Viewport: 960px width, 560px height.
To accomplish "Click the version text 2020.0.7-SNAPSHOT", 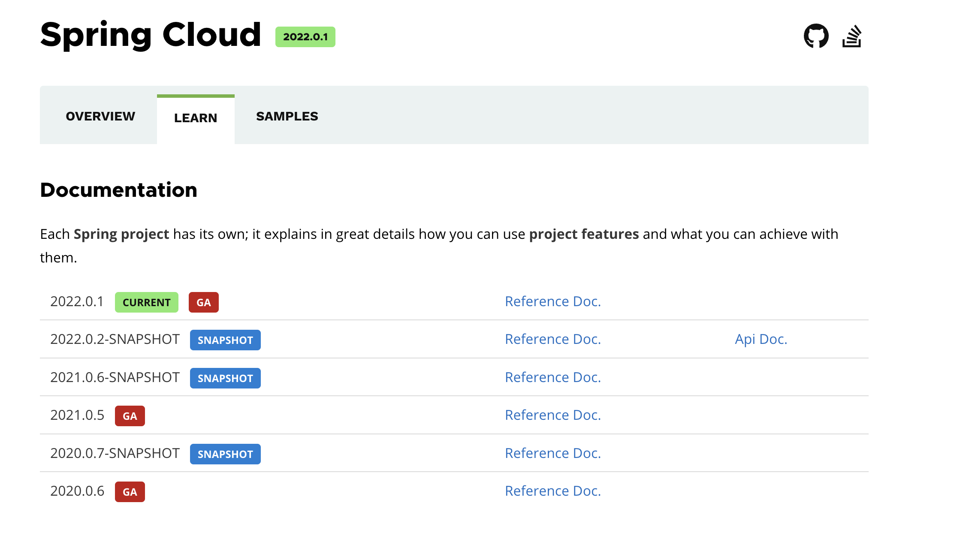I will coord(115,453).
